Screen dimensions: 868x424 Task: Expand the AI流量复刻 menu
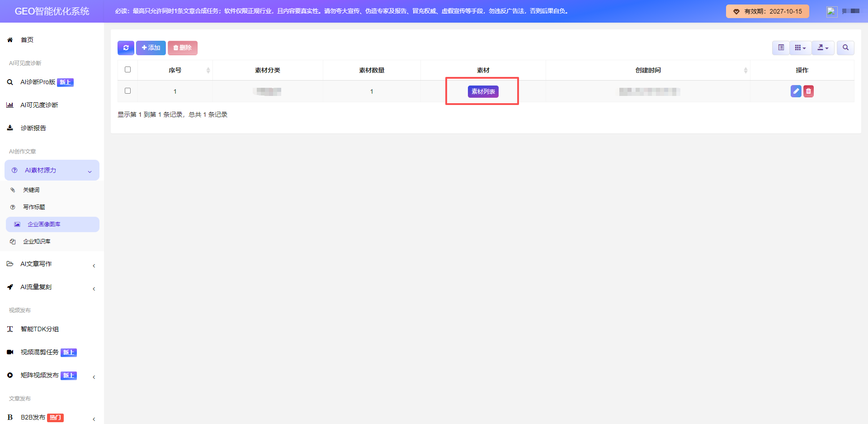[x=52, y=287]
